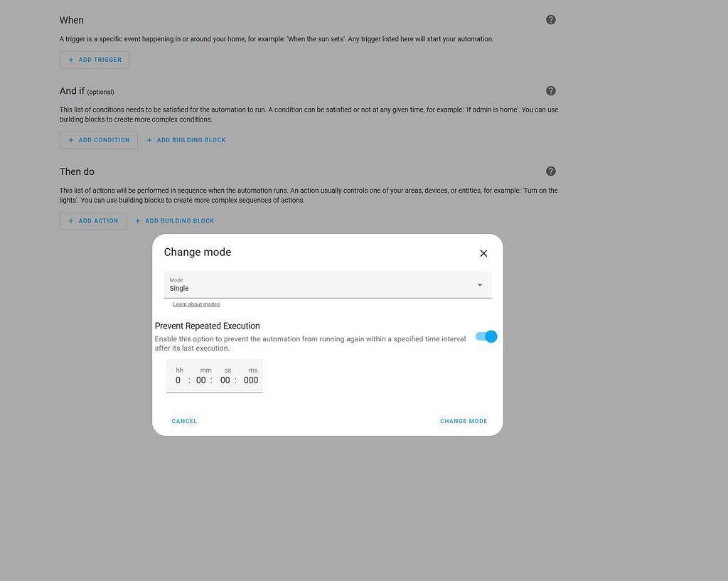
Task: Choose Add Condition in the And if section
Action: (99, 140)
